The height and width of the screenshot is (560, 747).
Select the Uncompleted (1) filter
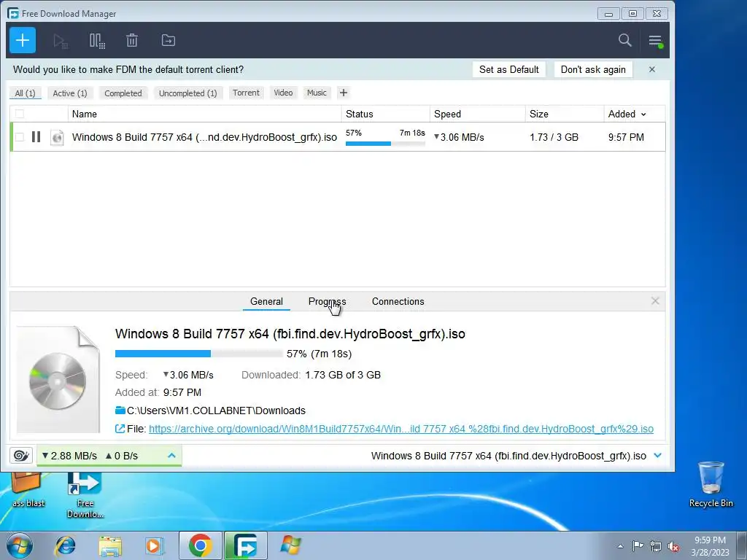click(x=187, y=93)
